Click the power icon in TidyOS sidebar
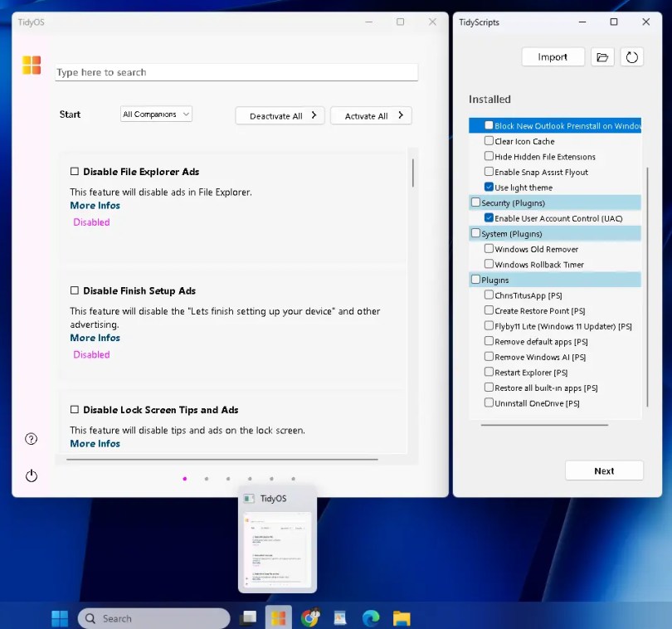 tap(32, 475)
